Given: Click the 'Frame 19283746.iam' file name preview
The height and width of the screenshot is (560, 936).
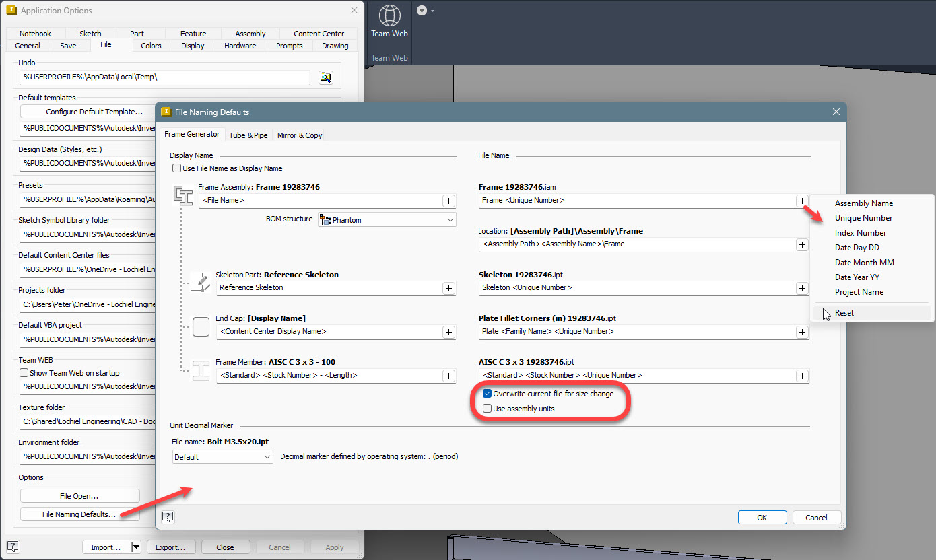Looking at the screenshot, I should [x=517, y=187].
